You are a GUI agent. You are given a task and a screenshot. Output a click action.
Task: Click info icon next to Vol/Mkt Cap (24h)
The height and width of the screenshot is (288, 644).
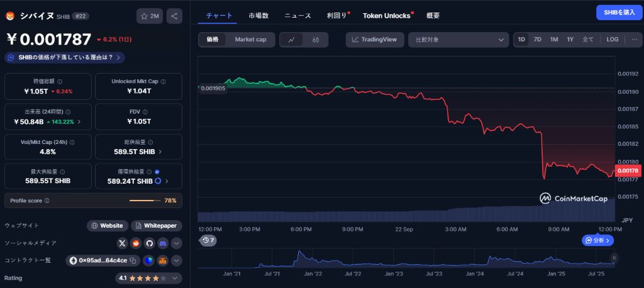tap(72, 142)
